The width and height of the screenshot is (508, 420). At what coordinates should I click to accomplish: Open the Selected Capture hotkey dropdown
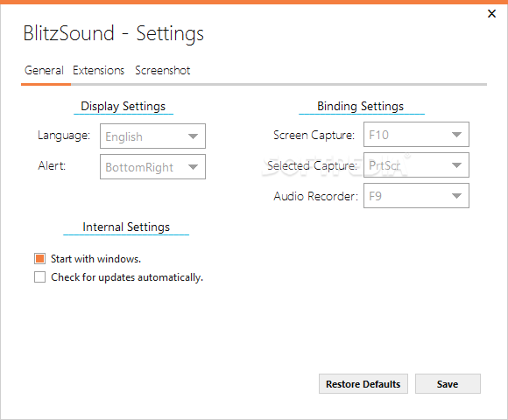416,165
